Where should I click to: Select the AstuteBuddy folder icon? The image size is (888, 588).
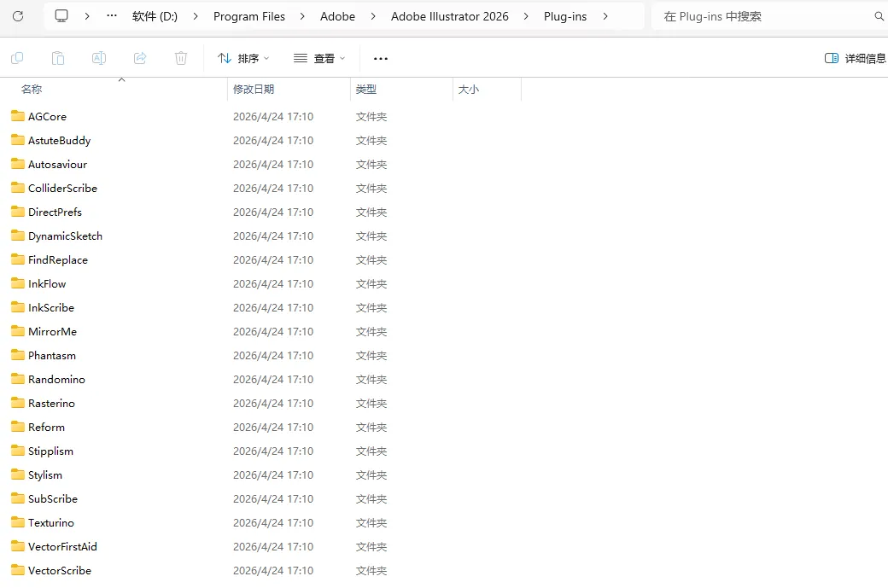18,140
